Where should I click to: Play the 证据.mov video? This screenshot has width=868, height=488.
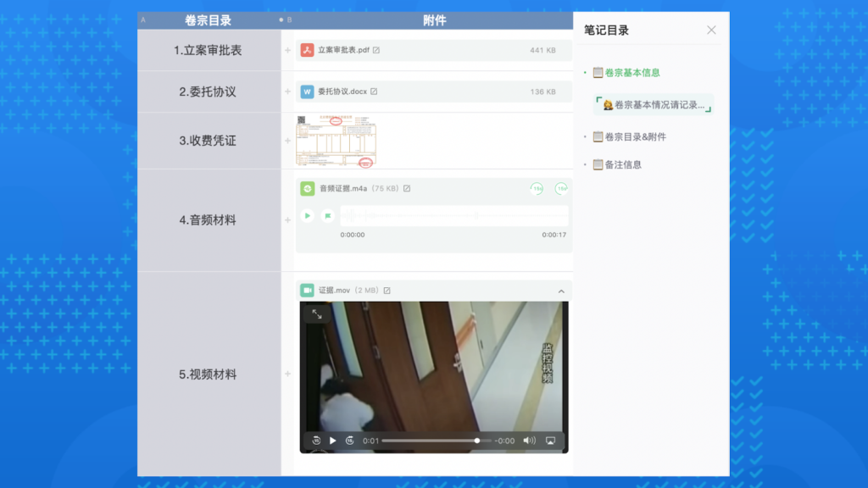332,441
